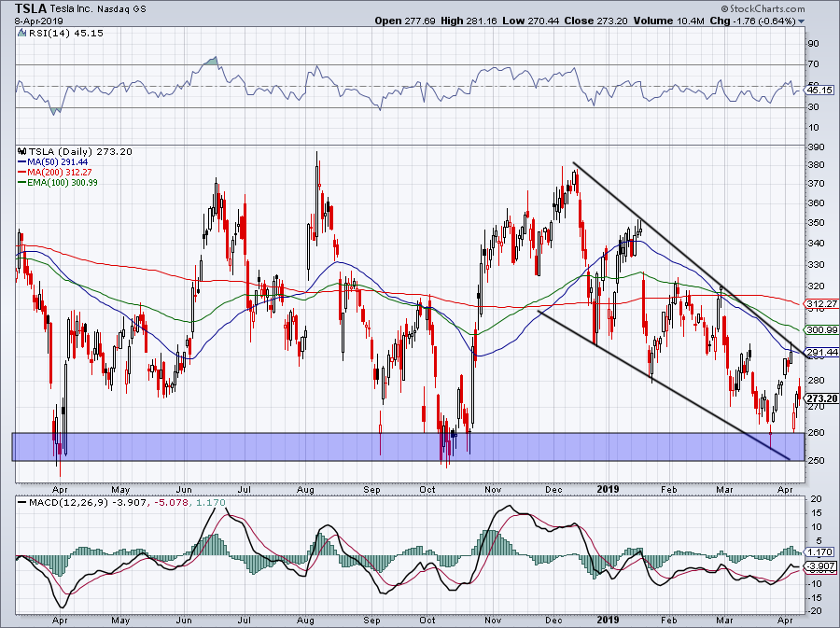Click the MA(200) 312.27 legend text

tap(60, 172)
